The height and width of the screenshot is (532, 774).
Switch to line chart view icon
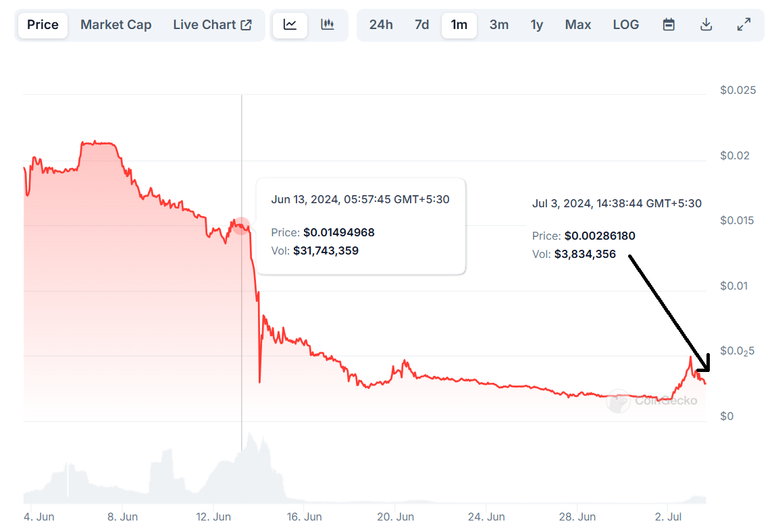point(290,25)
